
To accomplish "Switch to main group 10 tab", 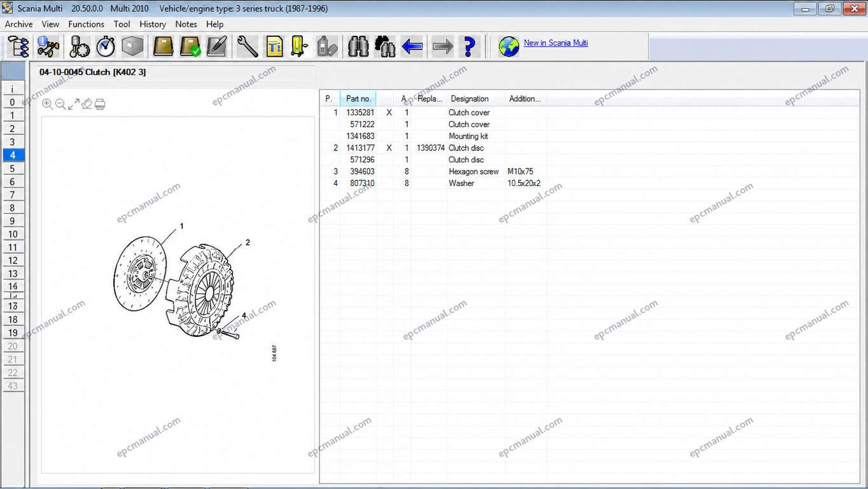I will [x=12, y=234].
